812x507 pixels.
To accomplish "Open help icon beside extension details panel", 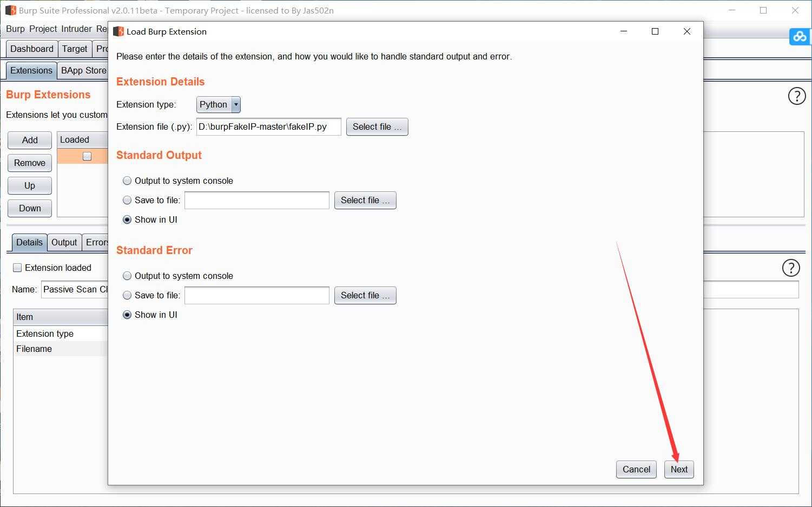I will [791, 268].
